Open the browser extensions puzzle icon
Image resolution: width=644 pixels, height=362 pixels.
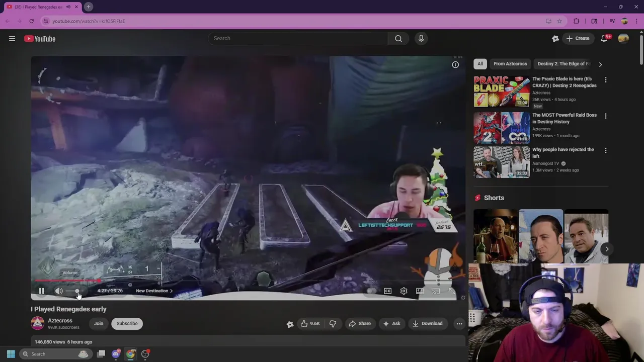(577, 21)
